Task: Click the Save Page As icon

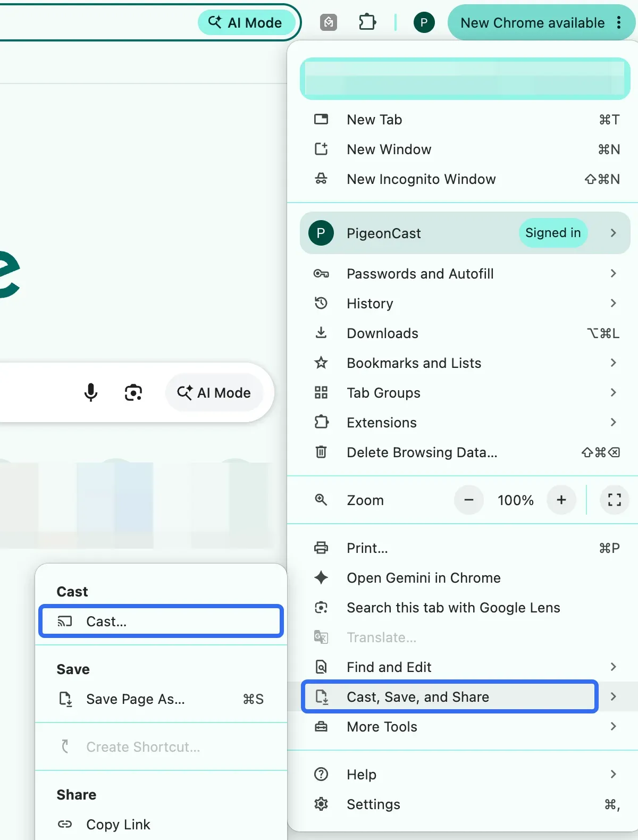Action: (65, 699)
